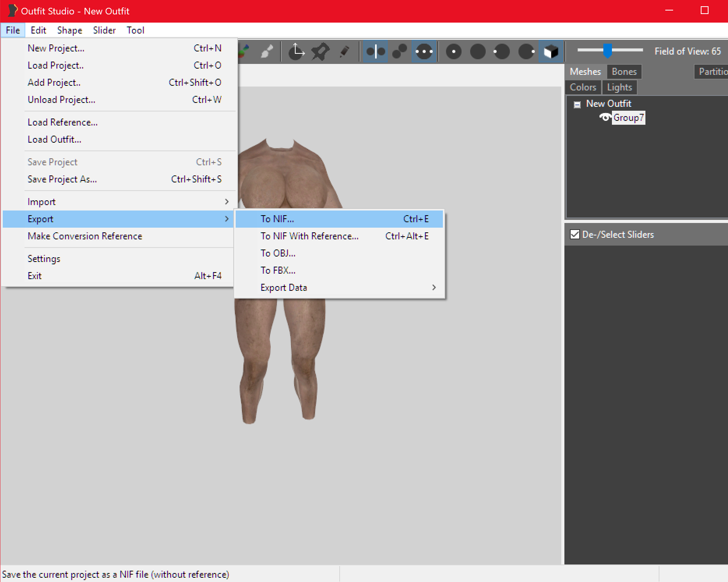
Task: Switch to the Bones tab
Action: 624,72
